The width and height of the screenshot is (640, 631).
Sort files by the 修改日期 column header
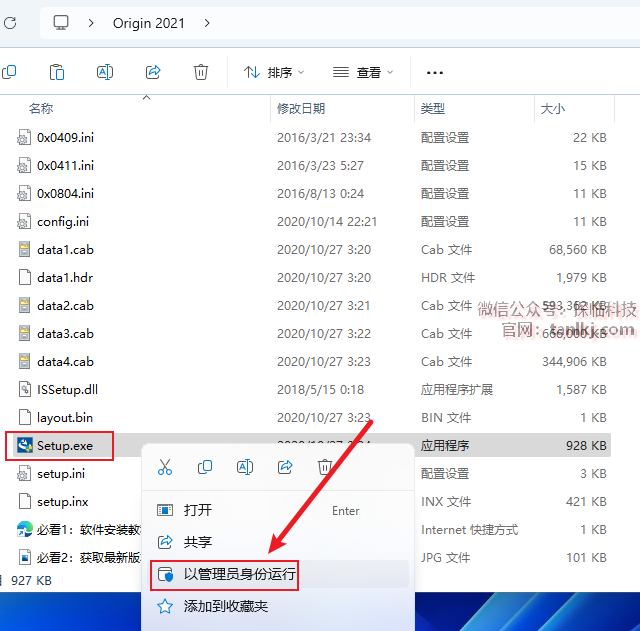pos(301,108)
